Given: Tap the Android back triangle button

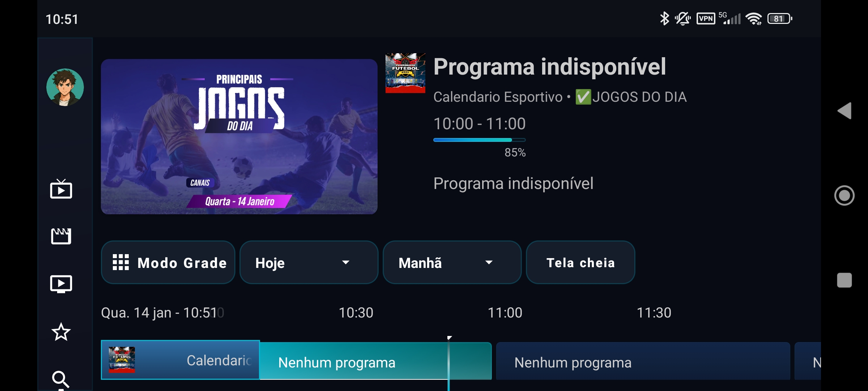Looking at the screenshot, I should tap(844, 111).
